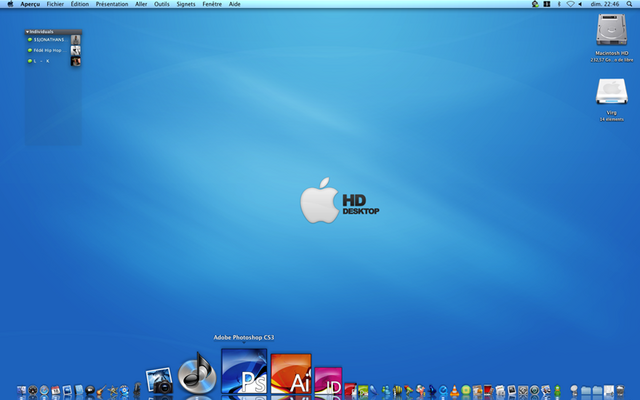This screenshot has height=400, width=640.
Task: Open the Aide menu
Action: point(235,4)
